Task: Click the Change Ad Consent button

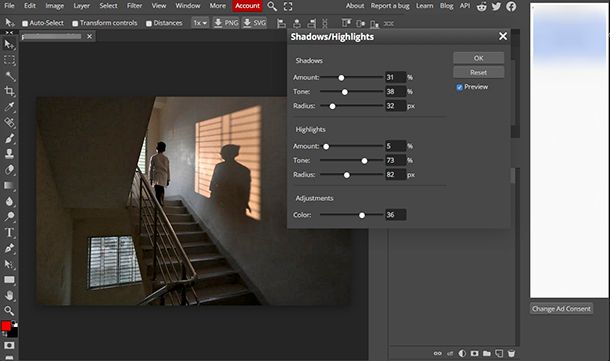Action: pos(561,308)
